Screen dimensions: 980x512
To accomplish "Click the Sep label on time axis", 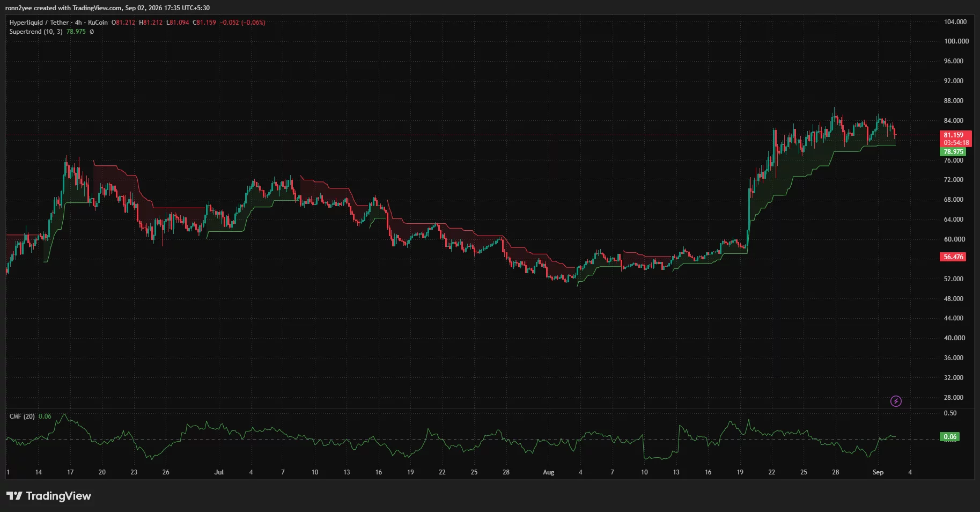I will (878, 472).
